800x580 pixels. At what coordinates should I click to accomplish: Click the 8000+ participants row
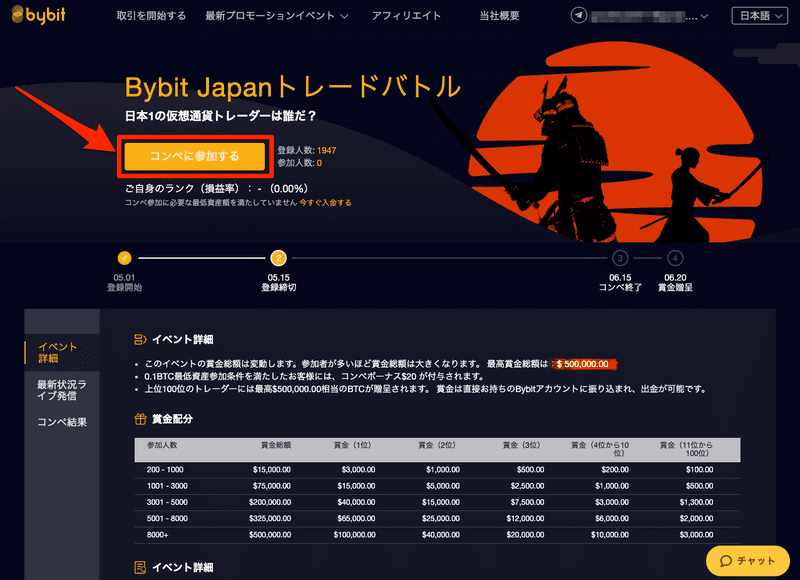437,535
